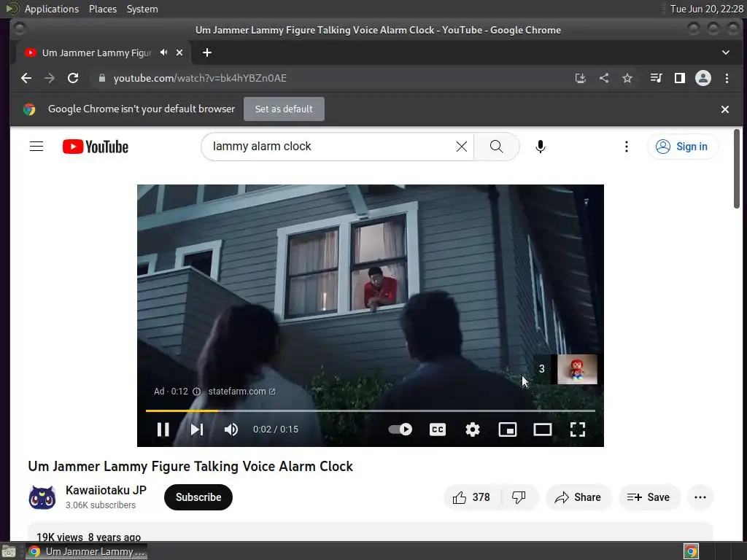This screenshot has width=747, height=560.
Task: Open the Places menu
Action: click(x=103, y=9)
